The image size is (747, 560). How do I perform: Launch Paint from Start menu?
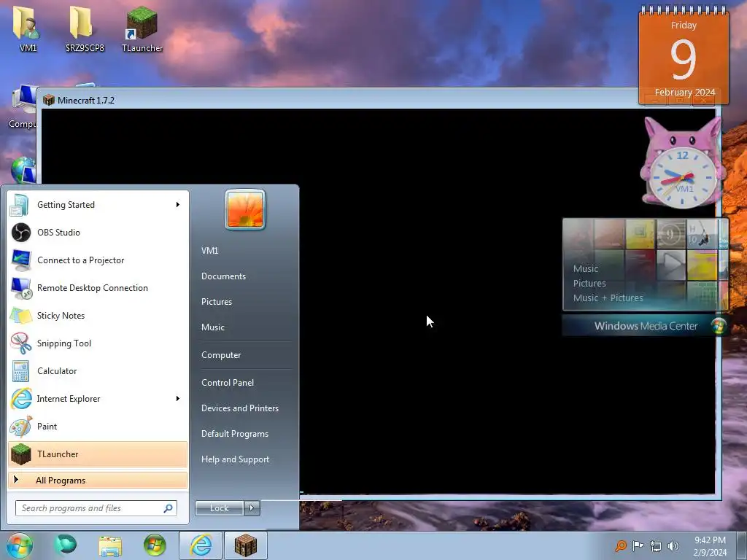pyautogui.click(x=98, y=426)
